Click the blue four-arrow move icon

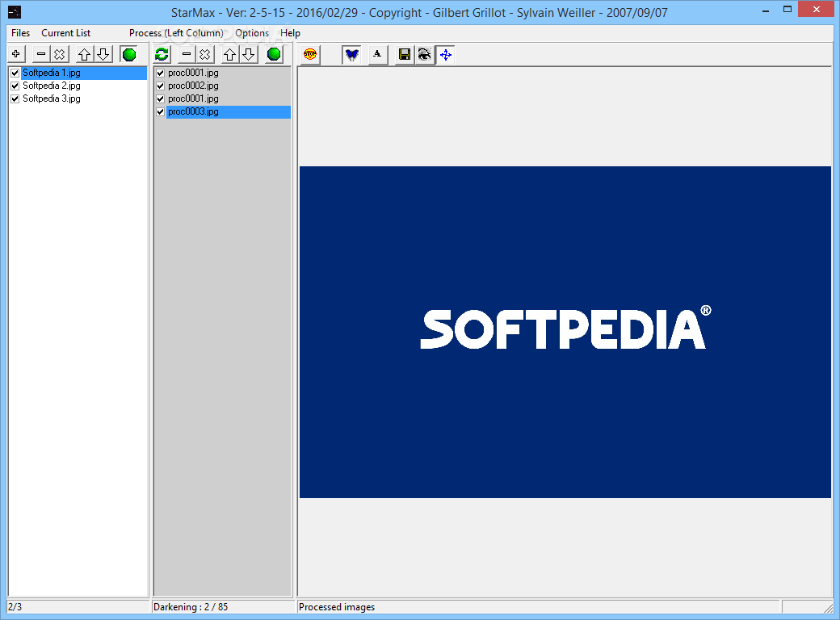pos(445,54)
